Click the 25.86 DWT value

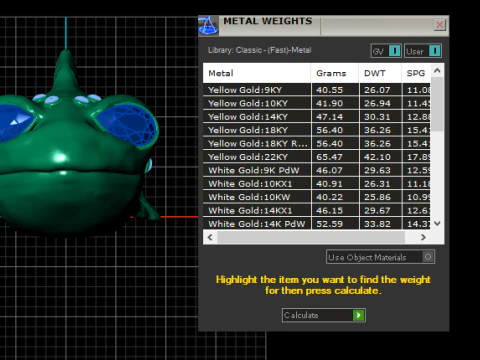click(377, 197)
